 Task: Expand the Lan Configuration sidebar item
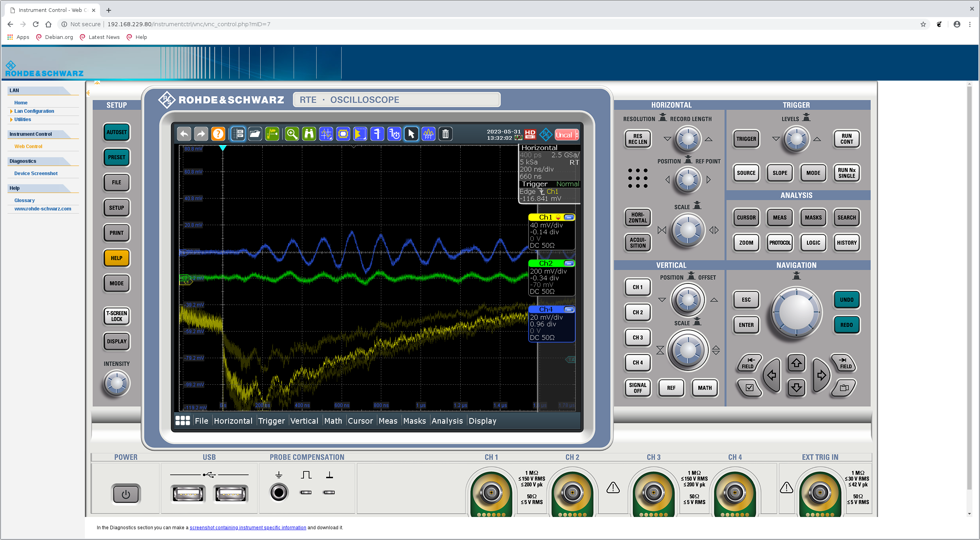click(34, 111)
